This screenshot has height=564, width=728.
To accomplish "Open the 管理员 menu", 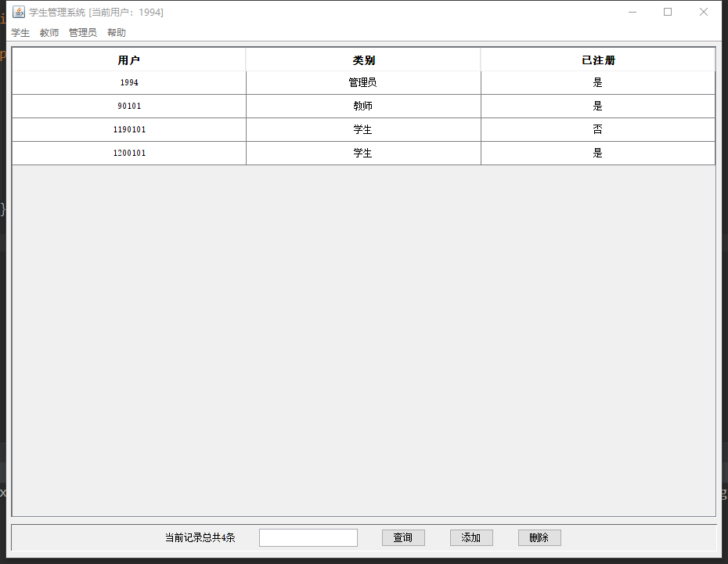I will coord(83,33).
